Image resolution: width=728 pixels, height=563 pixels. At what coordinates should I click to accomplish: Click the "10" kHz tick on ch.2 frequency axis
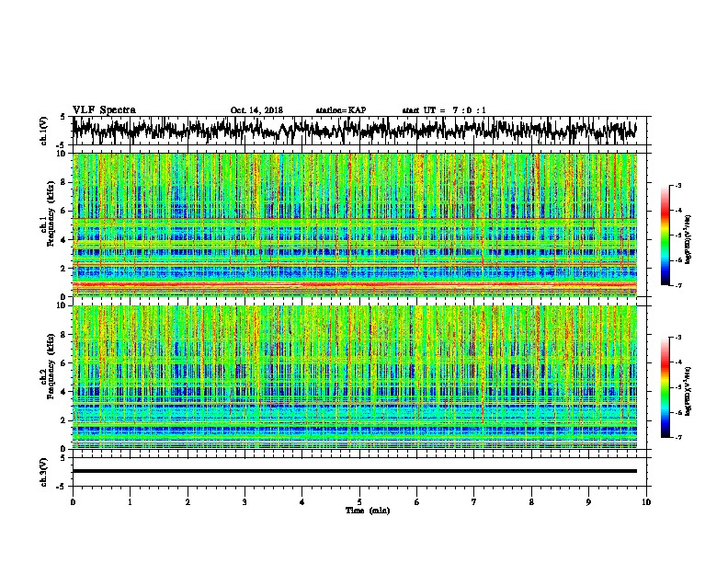pyautogui.click(x=63, y=305)
